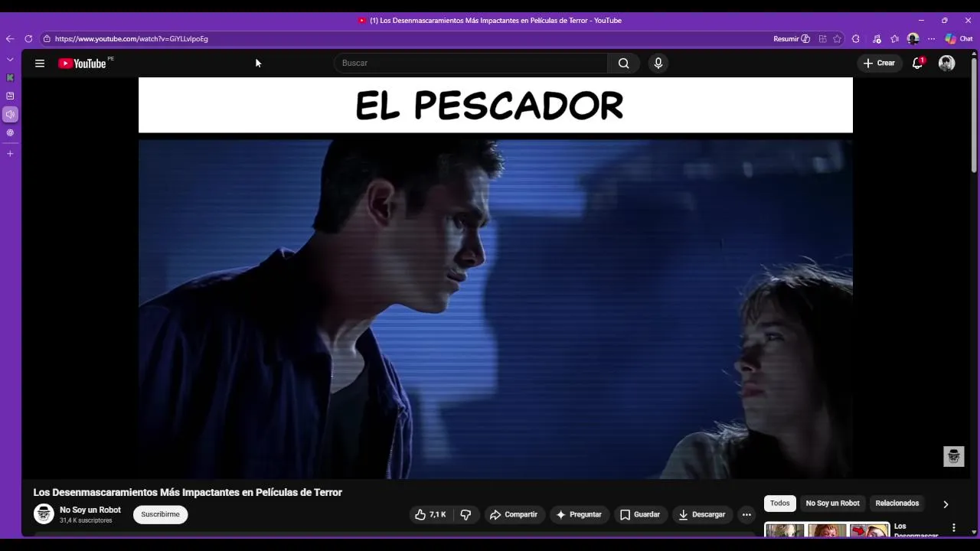Switch to the green sidebar tab icon
This screenshot has width=980, height=551.
click(10, 78)
